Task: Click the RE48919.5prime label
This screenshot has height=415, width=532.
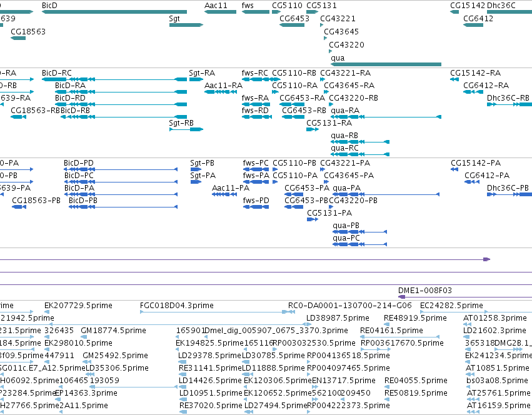Action: tap(415, 318)
